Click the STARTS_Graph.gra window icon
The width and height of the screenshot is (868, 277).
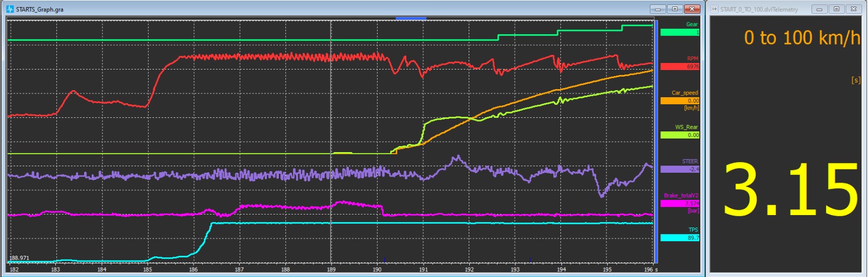pyautogui.click(x=10, y=9)
